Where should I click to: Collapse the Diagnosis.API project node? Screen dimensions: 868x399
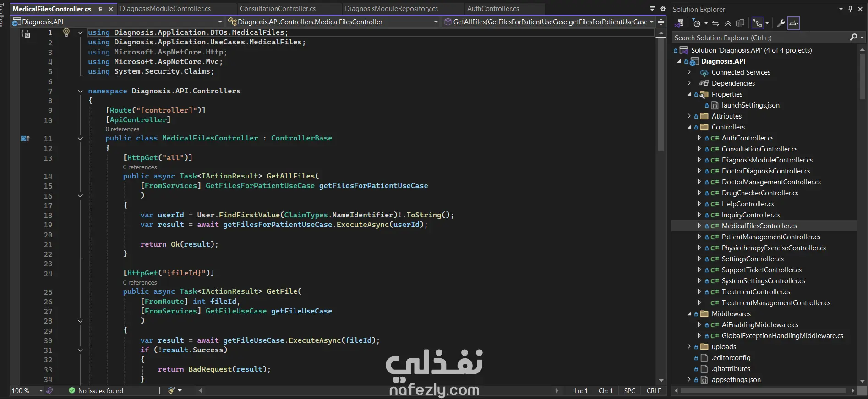(679, 61)
